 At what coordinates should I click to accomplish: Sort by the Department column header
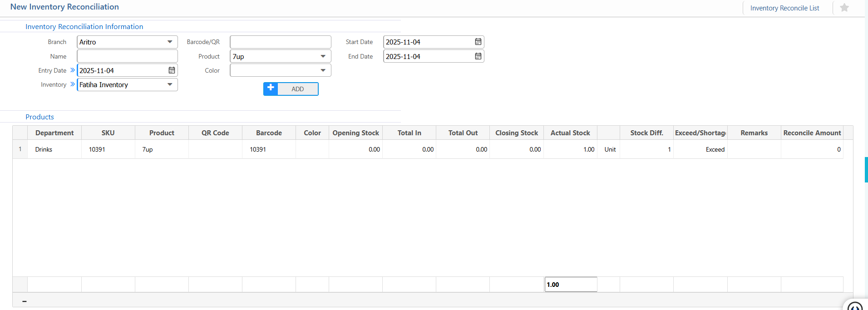(54, 133)
